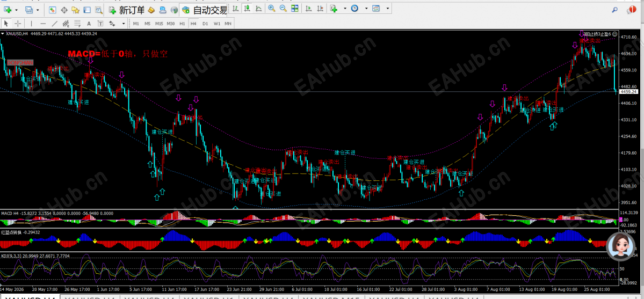
Task: Open the search magnifier
Action: pos(615,10)
